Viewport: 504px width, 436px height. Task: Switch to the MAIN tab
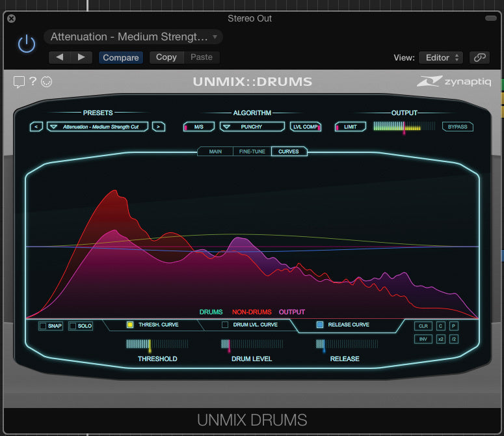pyautogui.click(x=215, y=152)
